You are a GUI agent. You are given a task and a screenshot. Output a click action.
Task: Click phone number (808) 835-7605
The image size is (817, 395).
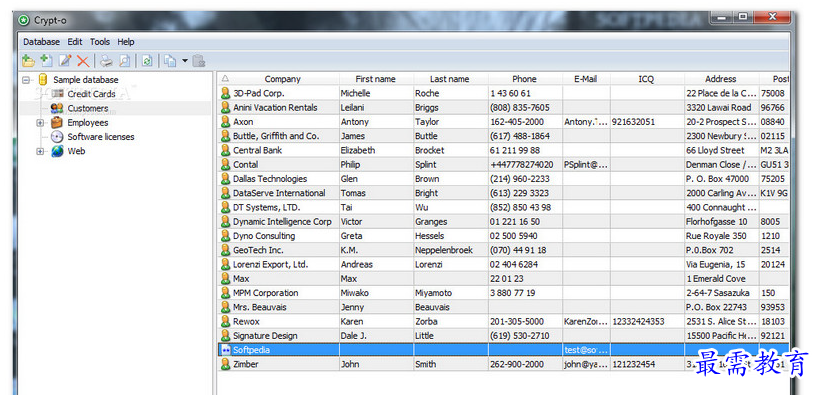[x=519, y=107]
